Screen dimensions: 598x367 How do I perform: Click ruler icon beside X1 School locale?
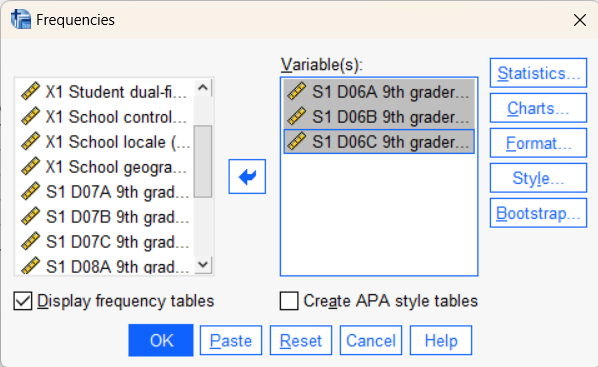pos(31,142)
